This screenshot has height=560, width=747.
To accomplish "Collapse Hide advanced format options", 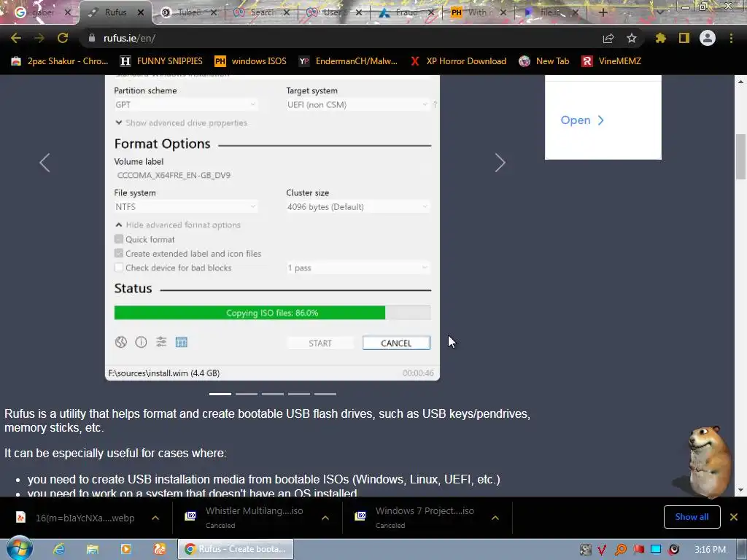I will pyautogui.click(x=178, y=225).
